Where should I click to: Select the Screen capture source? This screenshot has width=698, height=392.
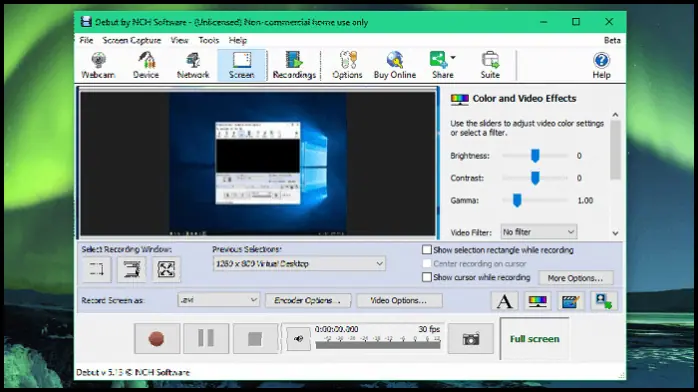242,65
